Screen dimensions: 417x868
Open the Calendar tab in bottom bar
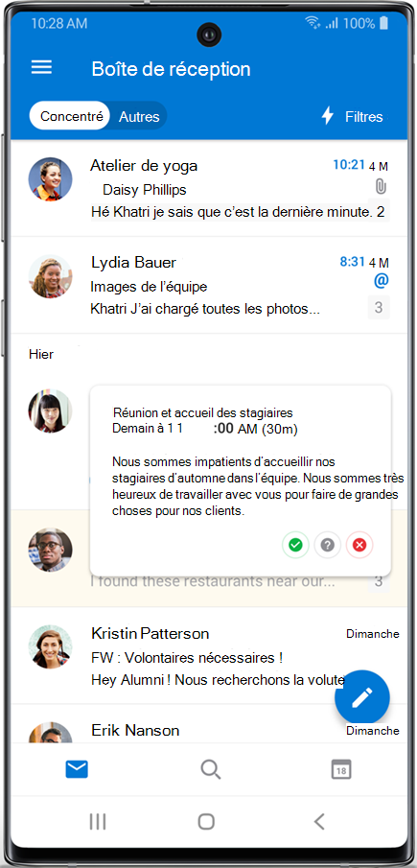pyautogui.click(x=341, y=769)
